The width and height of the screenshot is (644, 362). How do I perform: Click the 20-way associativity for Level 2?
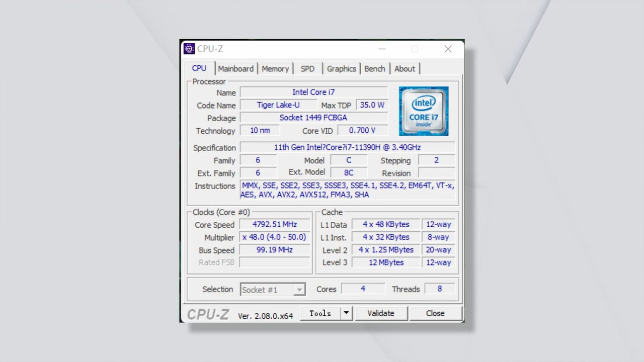point(438,249)
